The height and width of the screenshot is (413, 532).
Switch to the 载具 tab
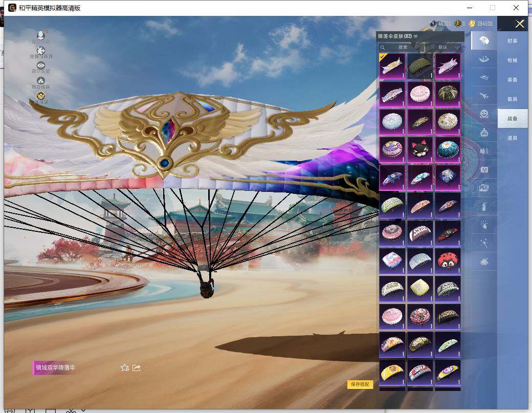pyautogui.click(x=513, y=99)
